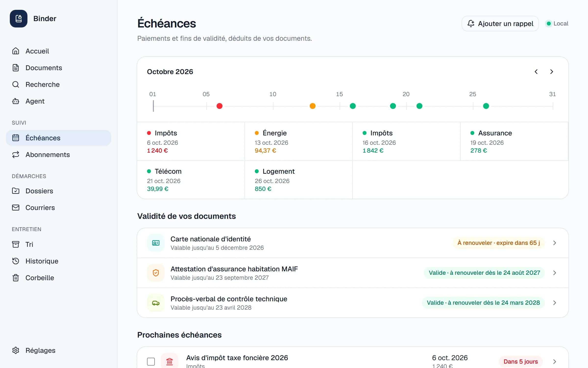Click the 'Dans 5 jours' badge
Image resolution: width=588 pixels, height=368 pixels.
pyautogui.click(x=521, y=362)
